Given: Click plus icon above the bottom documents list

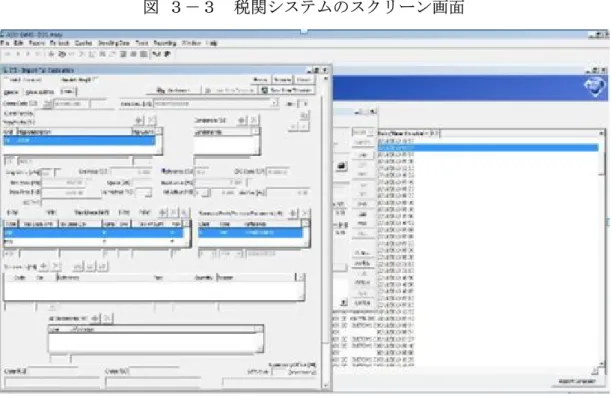Looking at the screenshot, I should [94, 319].
